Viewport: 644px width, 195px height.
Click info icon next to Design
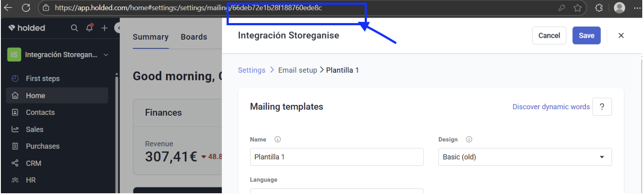pyautogui.click(x=469, y=140)
